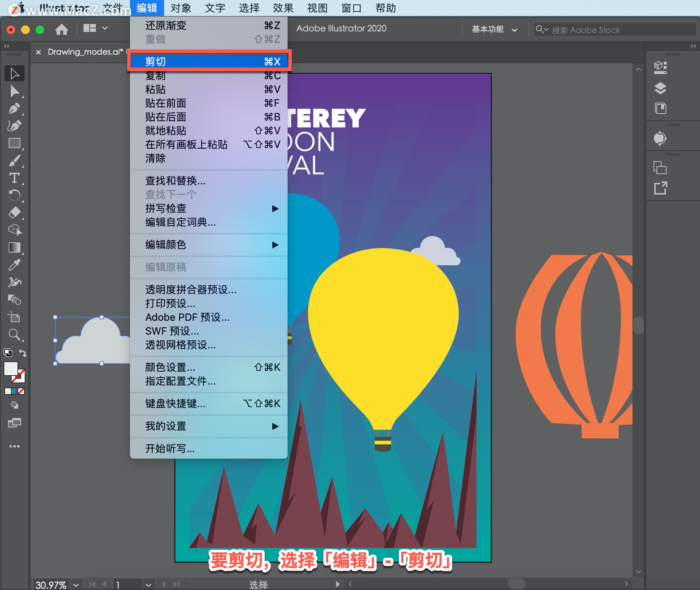700x590 pixels.
Task: Click the Fill color swatch
Action: point(11,368)
